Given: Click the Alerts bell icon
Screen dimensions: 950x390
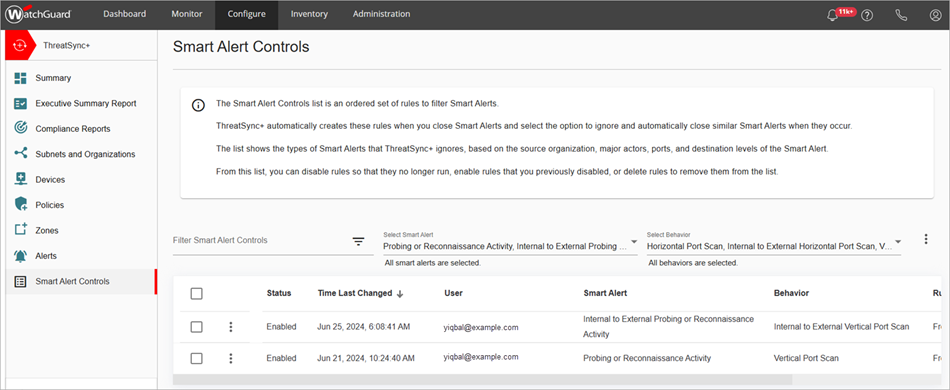Looking at the screenshot, I should 21,256.
